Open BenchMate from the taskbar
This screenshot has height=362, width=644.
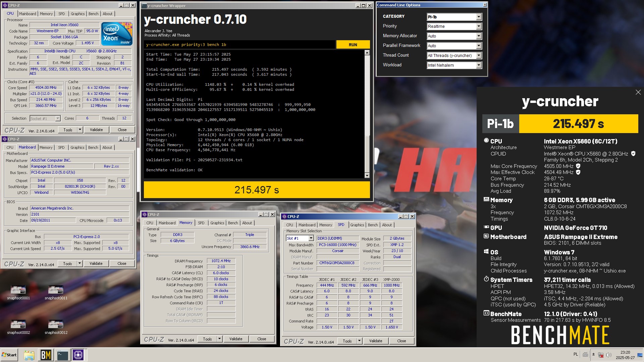[x=46, y=355]
